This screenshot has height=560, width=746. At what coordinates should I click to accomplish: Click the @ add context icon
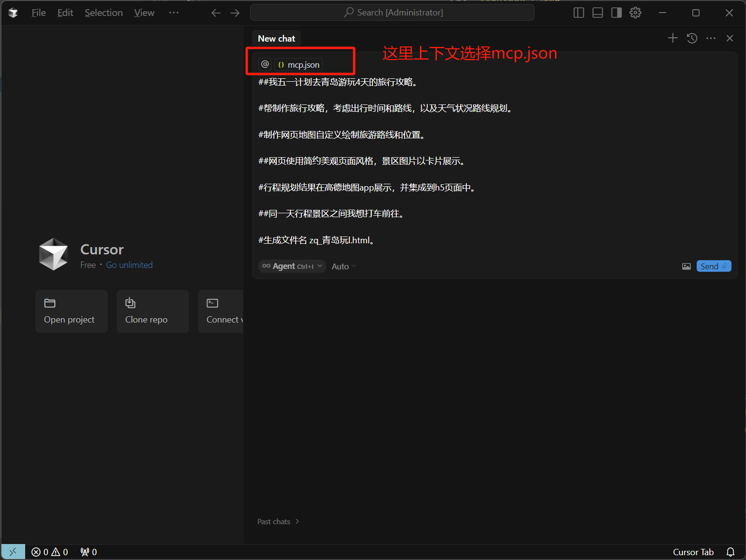pyautogui.click(x=265, y=64)
